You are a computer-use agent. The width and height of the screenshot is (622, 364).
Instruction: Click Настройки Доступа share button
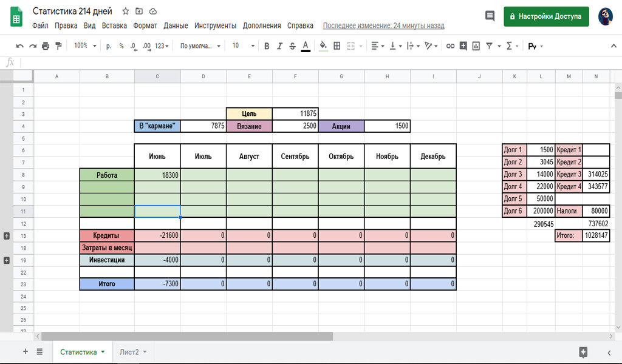point(546,16)
